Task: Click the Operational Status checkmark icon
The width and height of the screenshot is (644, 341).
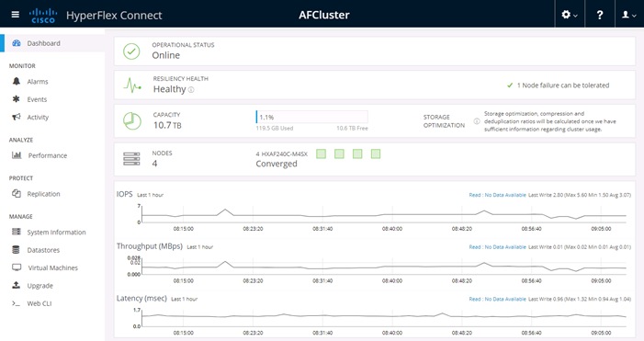Action: [131, 51]
